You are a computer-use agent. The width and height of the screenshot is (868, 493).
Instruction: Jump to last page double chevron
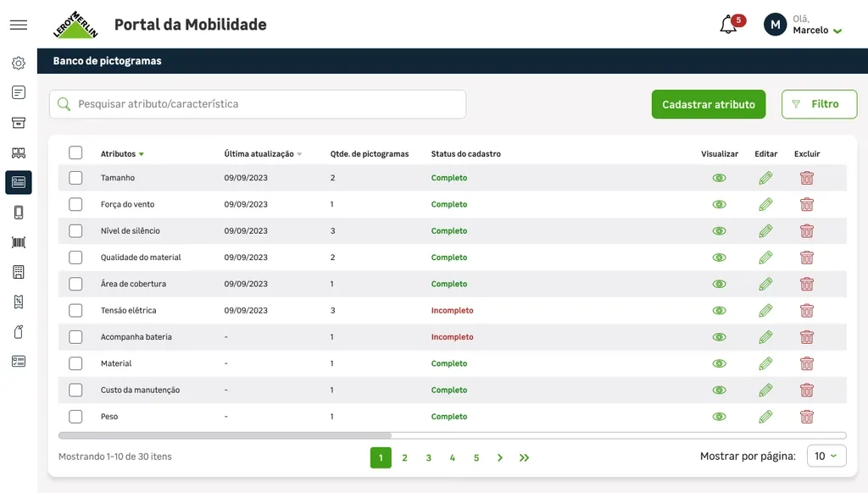524,457
